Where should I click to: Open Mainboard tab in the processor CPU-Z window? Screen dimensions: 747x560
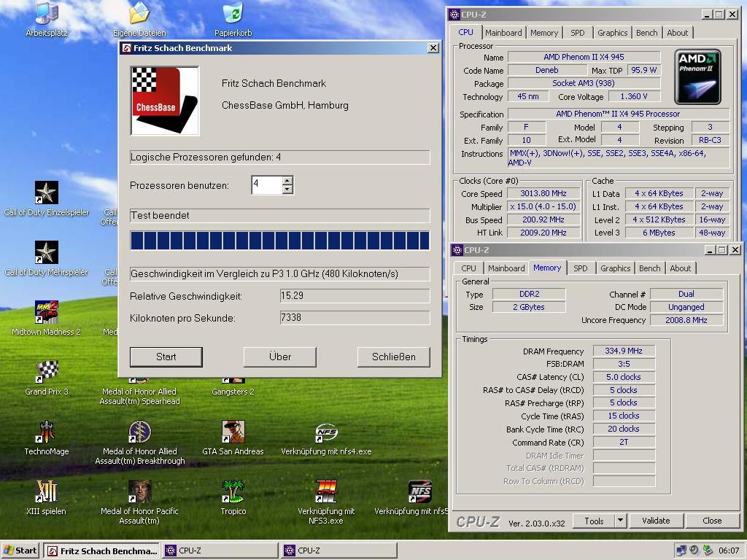503,33
